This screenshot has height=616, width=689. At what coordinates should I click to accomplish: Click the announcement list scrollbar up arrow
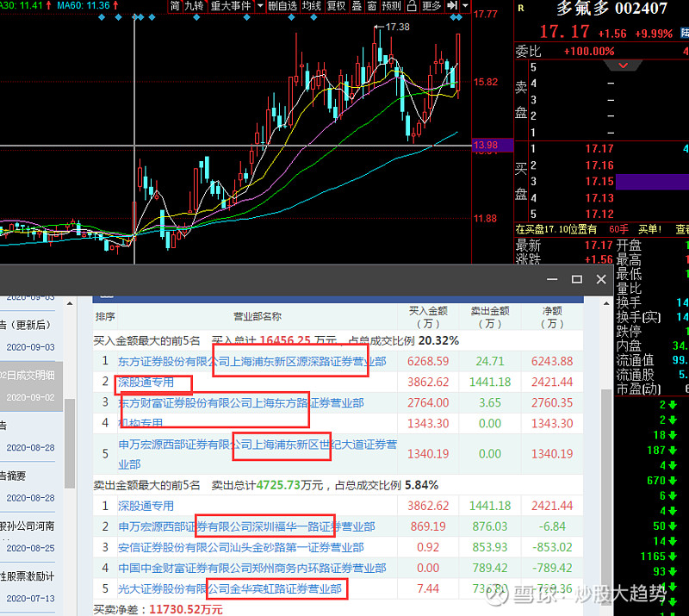click(70, 304)
